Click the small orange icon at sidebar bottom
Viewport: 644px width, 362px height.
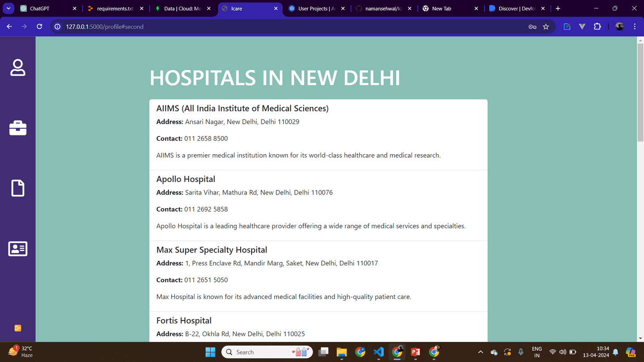pyautogui.click(x=18, y=328)
